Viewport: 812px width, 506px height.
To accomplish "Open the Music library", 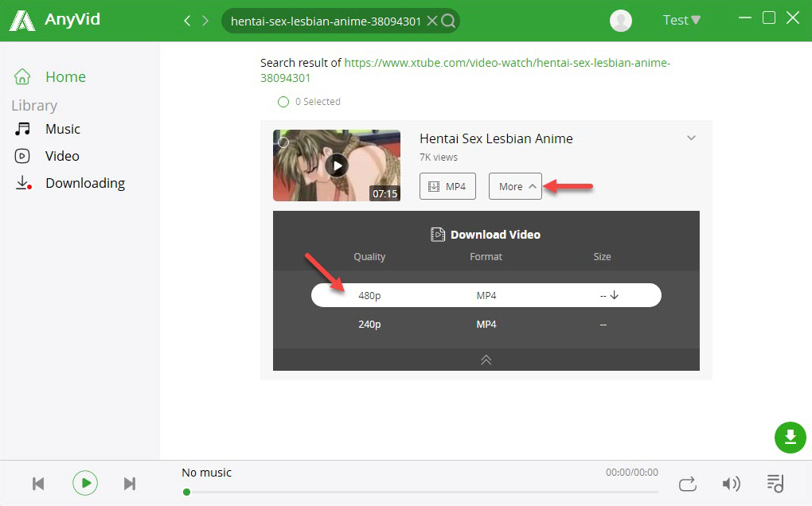I will click(63, 129).
